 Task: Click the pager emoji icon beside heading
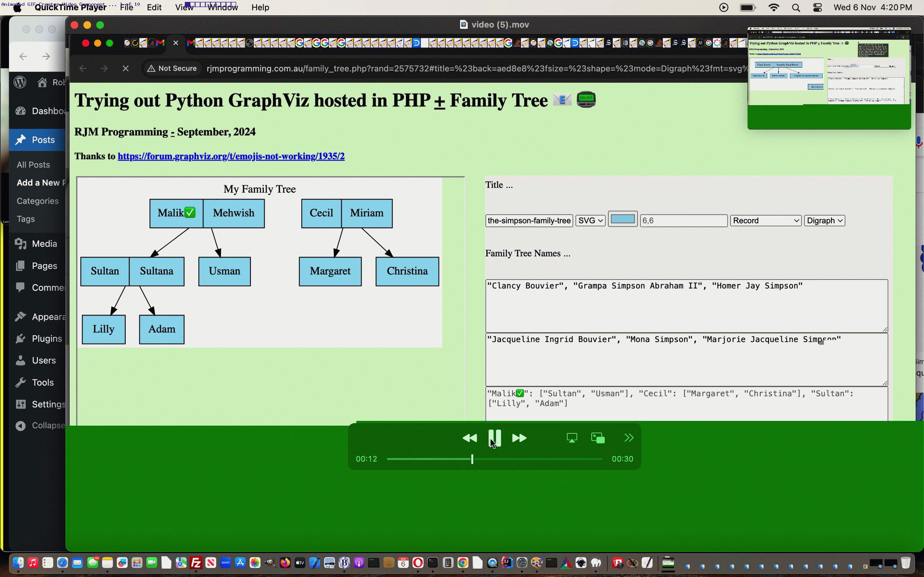[x=586, y=100]
